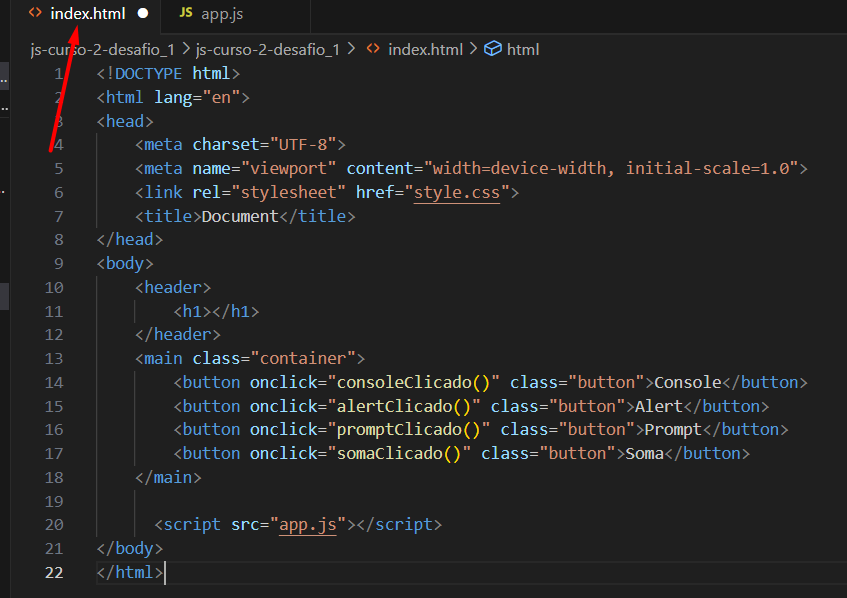Click the Console button label text
This screenshot has height=598, width=847.
[688, 382]
